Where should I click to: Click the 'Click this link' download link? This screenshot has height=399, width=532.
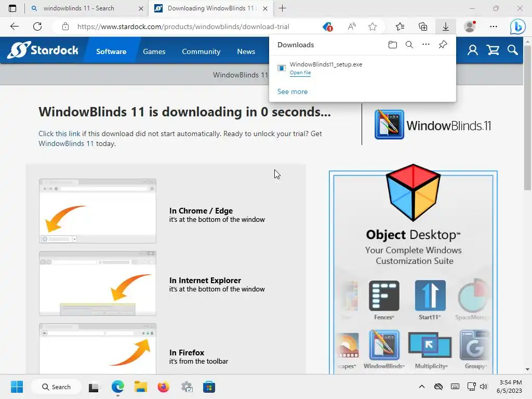[59, 134]
